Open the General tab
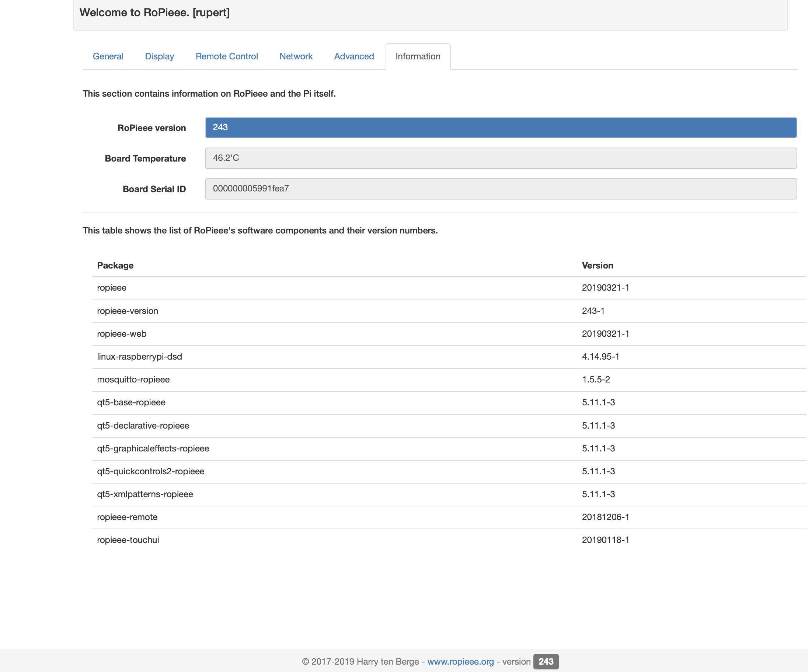 [x=108, y=56]
